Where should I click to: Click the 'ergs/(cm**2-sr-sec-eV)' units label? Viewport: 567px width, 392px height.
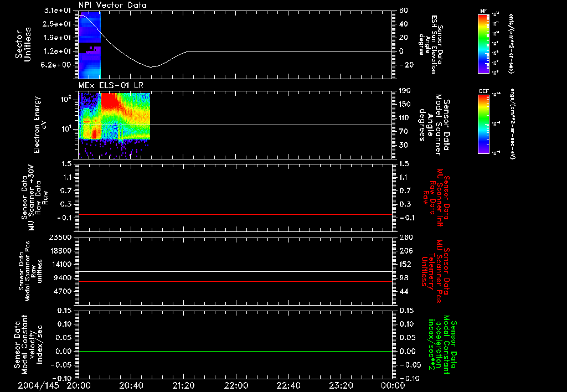point(512,124)
